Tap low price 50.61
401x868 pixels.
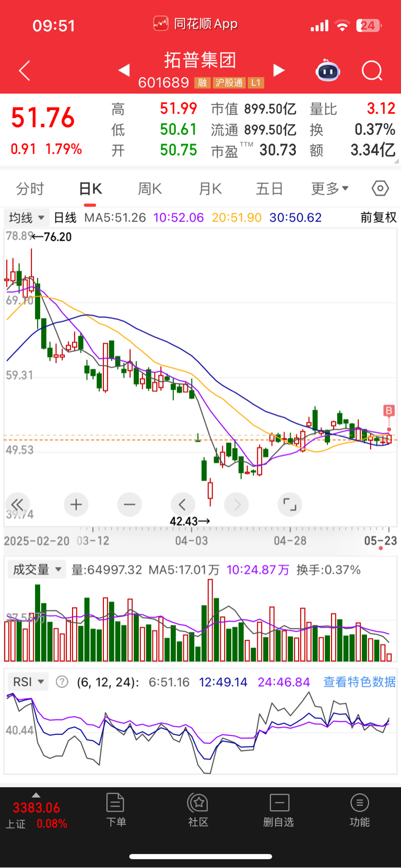click(x=179, y=129)
